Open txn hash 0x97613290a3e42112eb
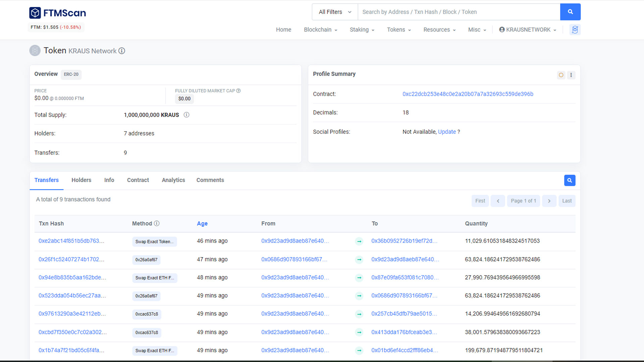Viewport: 644px width, 362px height. pyautogui.click(x=72, y=313)
